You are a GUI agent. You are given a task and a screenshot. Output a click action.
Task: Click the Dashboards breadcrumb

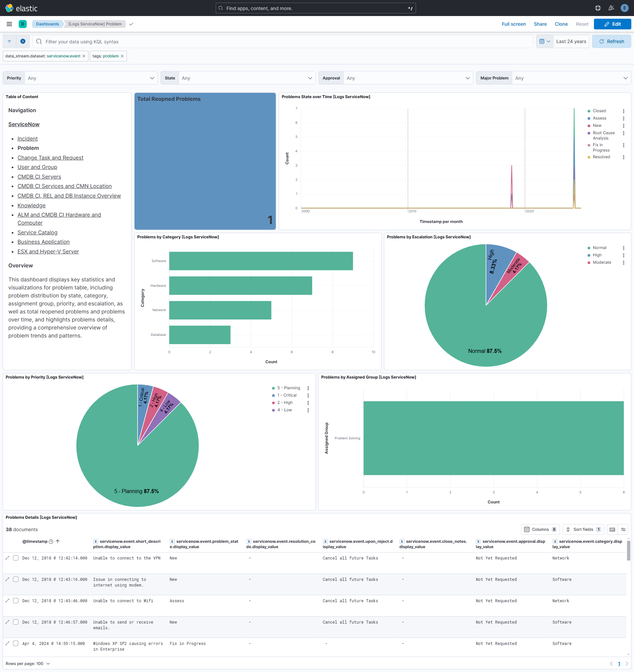click(47, 24)
